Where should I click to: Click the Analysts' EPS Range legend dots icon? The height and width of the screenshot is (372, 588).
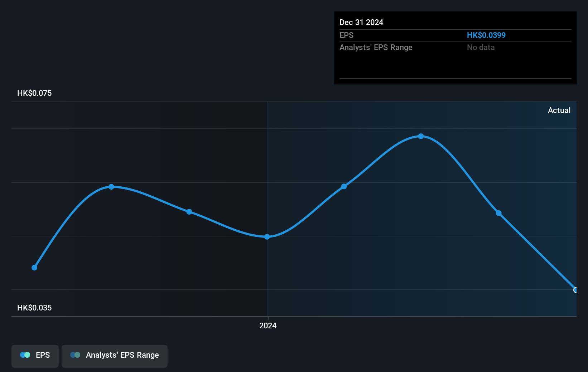click(x=75, y=355)
